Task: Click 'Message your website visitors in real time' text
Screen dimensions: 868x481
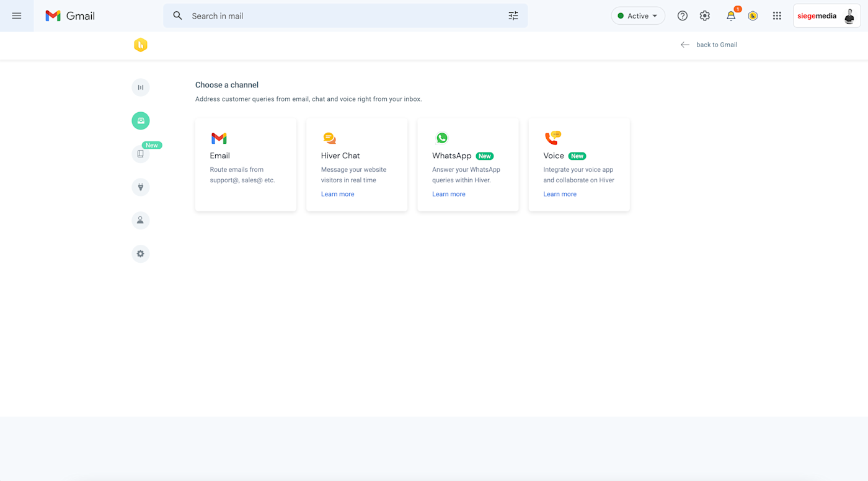Action: tap(353, 175)
